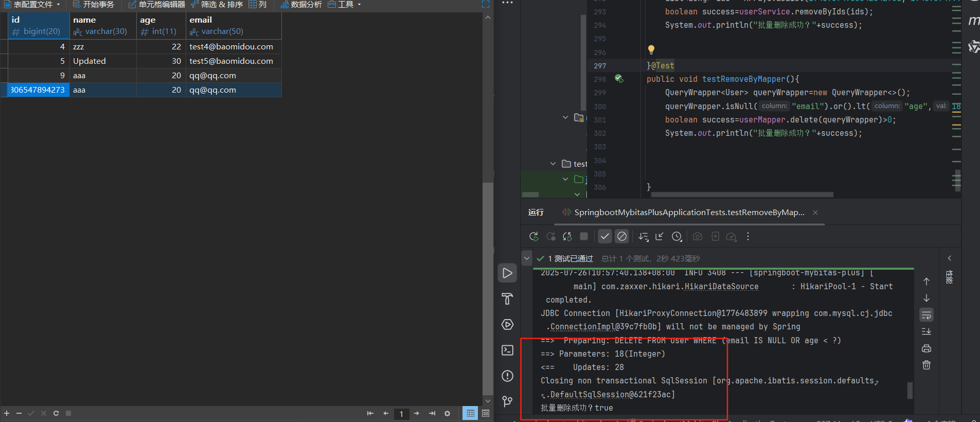Go to next page of records
This screenshot has width=980, height=422.
point(417,413)
